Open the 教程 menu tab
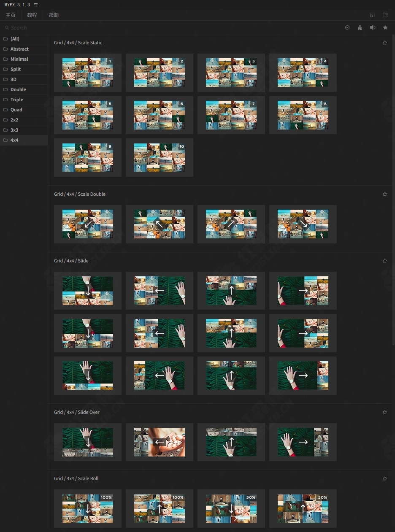 point(32,15)
